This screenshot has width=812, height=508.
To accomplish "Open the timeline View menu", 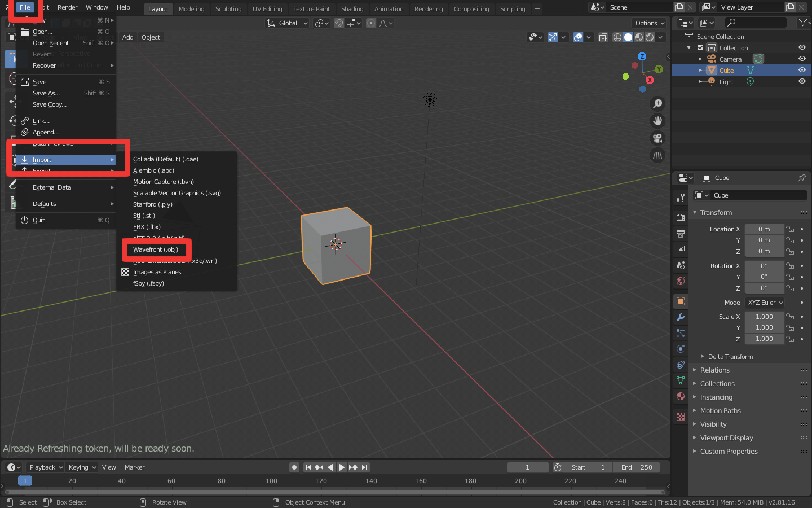I will coord(109,467).
